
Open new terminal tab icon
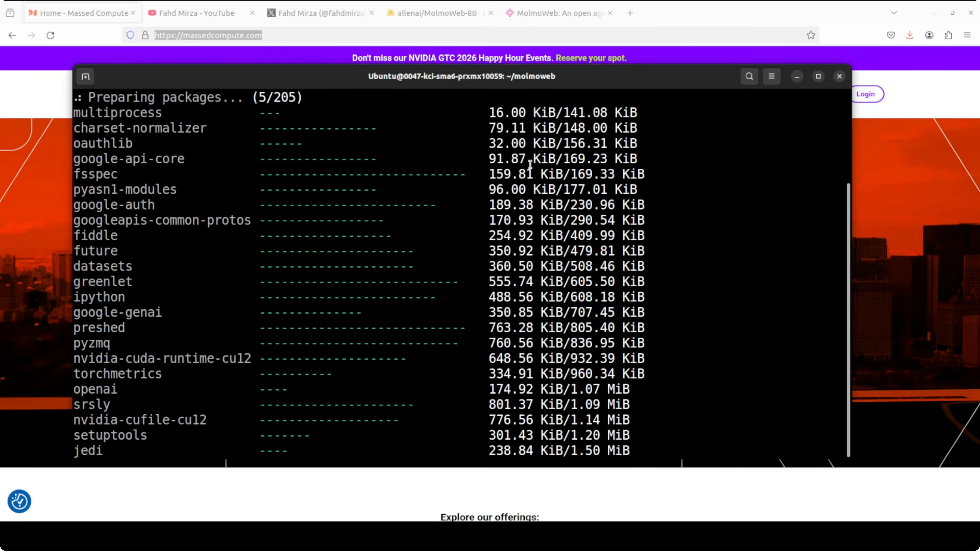click(85, 76)
